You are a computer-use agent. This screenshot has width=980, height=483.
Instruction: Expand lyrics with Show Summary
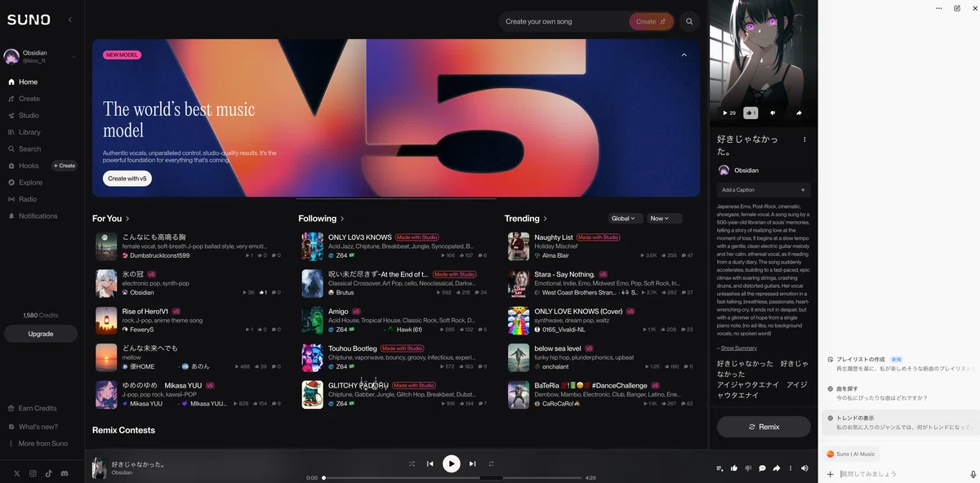pyautogui.click(x=739, y=348)
